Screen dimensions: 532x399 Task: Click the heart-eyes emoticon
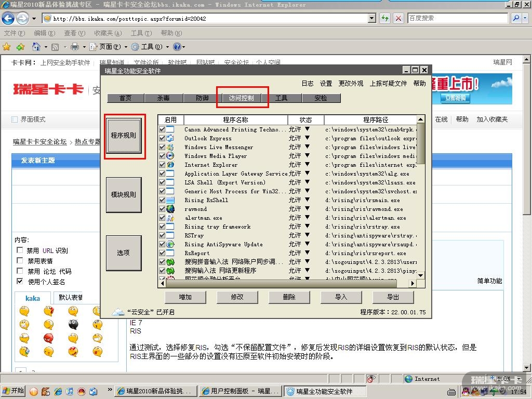coord(73,352)
